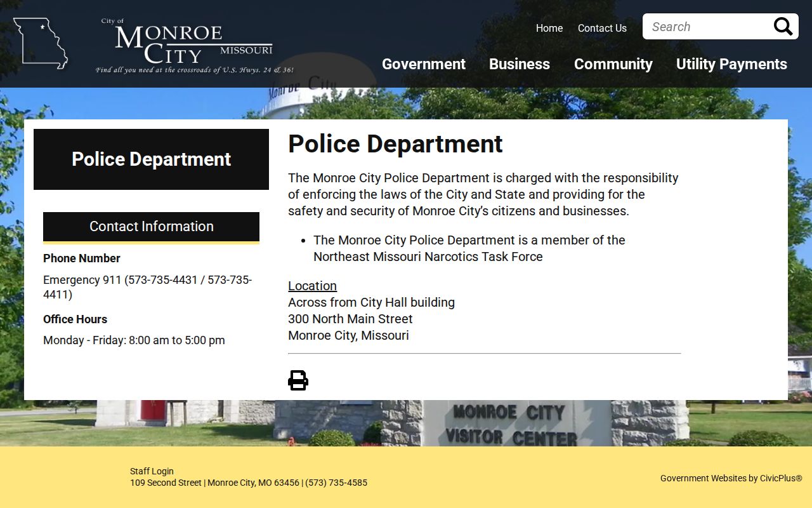
Task: Open the Monroe City Missouri logo
Action: coord(194,46)
